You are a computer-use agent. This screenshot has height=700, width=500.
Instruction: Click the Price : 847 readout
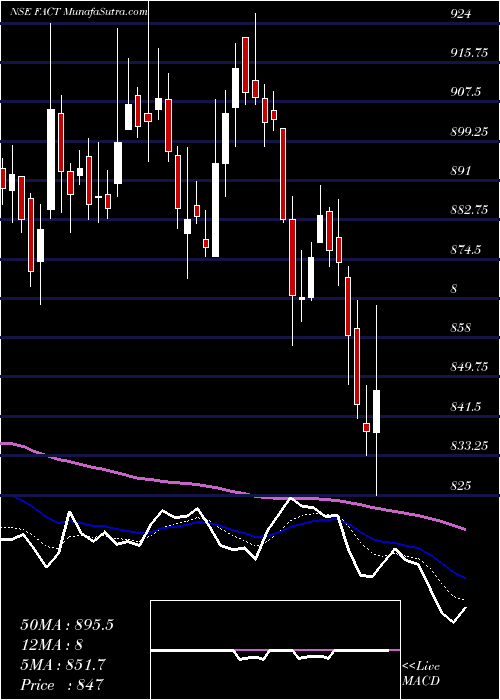(62, 685)
